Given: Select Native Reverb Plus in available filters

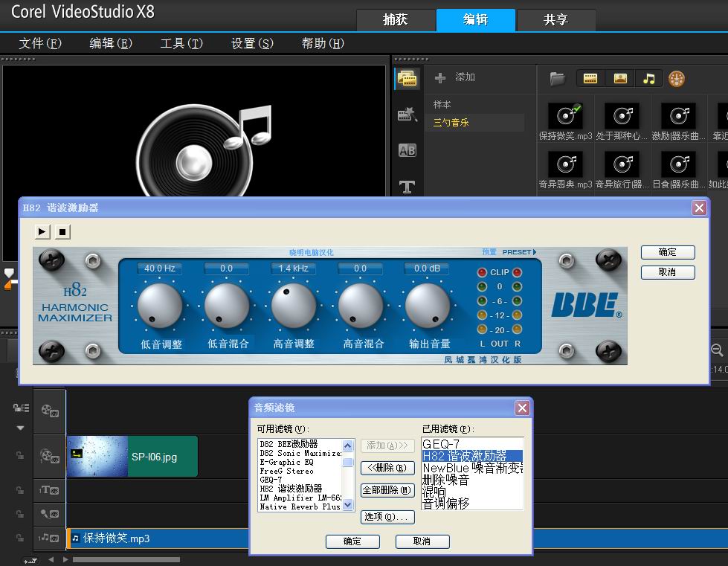Looking at the screenshot, I should tap(300, 506).
